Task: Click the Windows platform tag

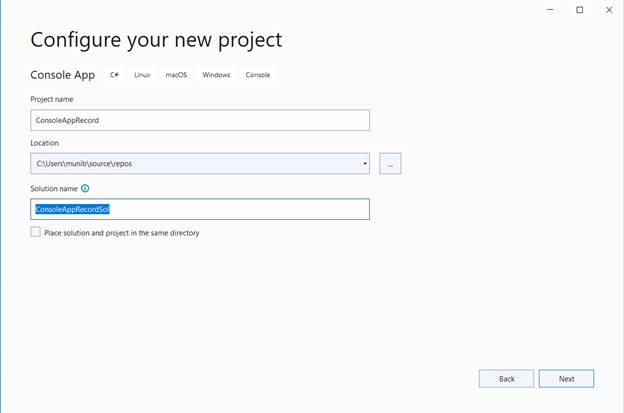Action: tap(216, 75)
